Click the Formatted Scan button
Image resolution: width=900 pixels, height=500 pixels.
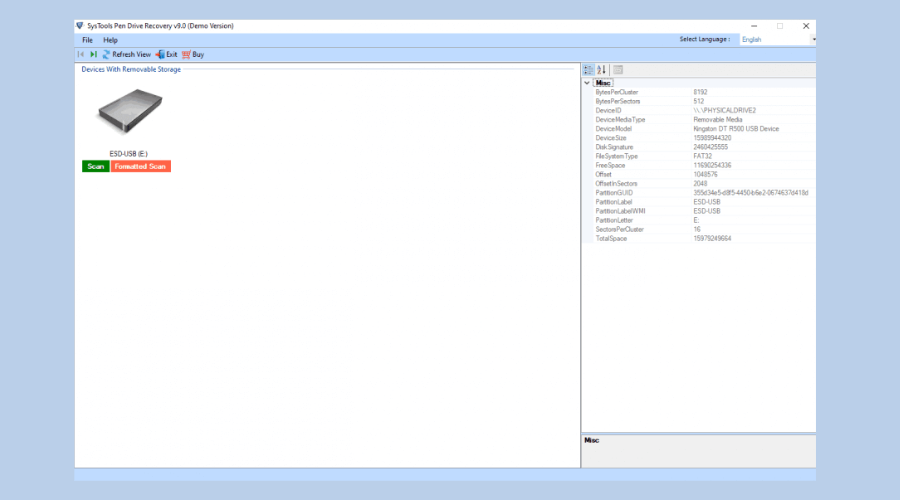point(141,166)
